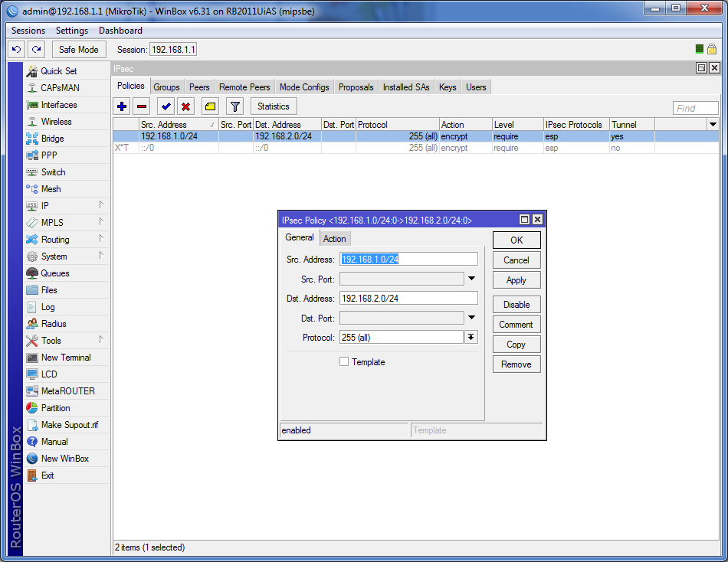Image resolution: width=728 pixels, height=562 pixels.
Task: Expand the Dst. Port field arrow
Action: [471, 318]
